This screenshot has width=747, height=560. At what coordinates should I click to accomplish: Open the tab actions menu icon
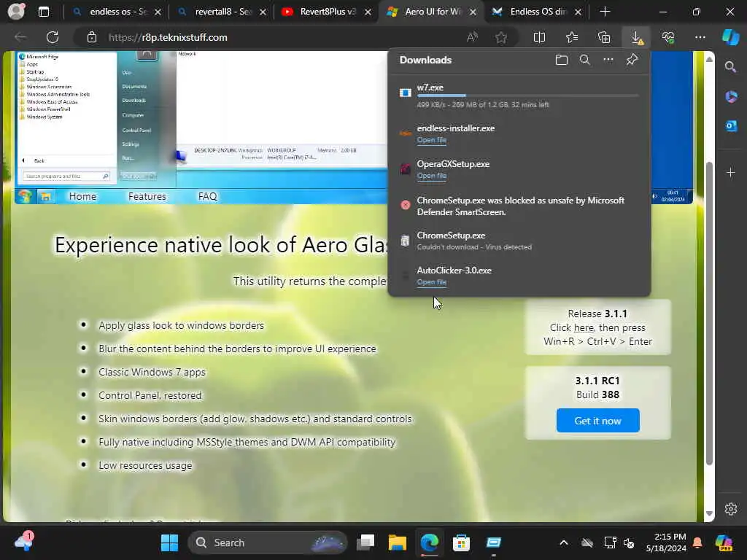point(43,12)
